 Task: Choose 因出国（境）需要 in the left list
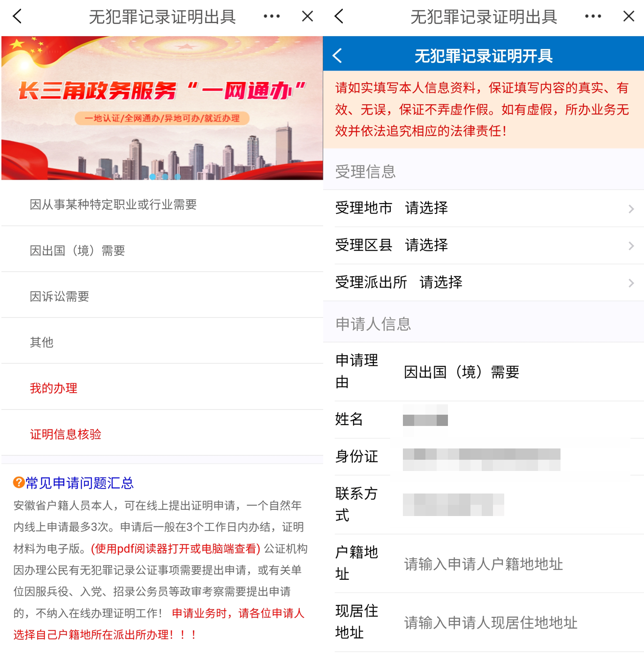pyautogui.click(x=162, y=250)
